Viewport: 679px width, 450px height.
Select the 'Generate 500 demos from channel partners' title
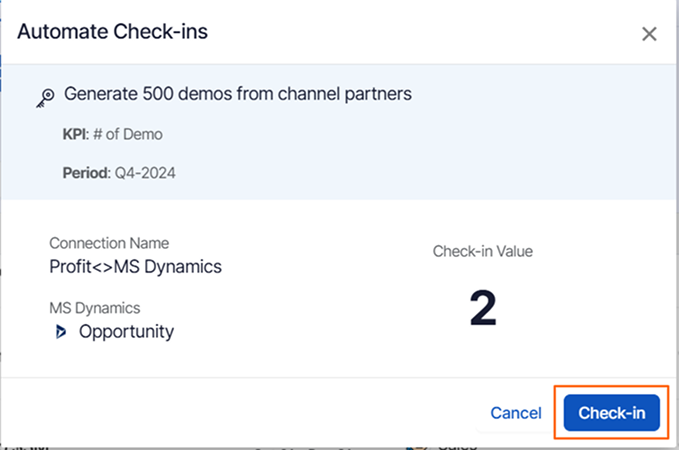coord(238,94)
